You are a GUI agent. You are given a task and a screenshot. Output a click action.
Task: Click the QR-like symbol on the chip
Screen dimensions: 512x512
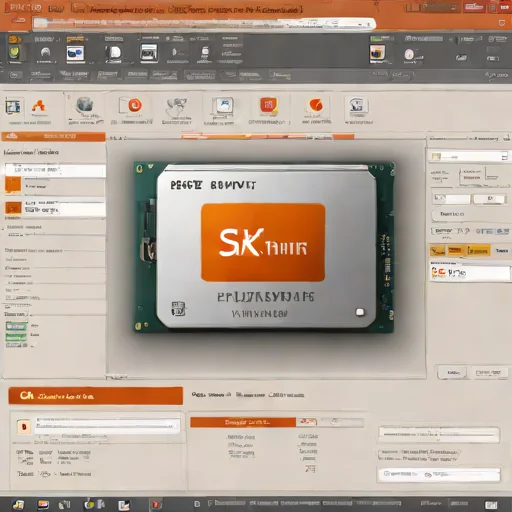[178, 309]
